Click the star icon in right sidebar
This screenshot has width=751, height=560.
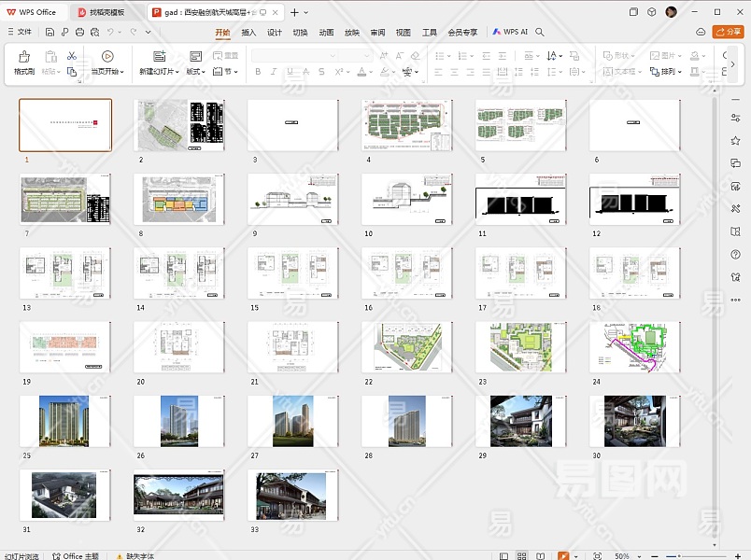(735, 141)
